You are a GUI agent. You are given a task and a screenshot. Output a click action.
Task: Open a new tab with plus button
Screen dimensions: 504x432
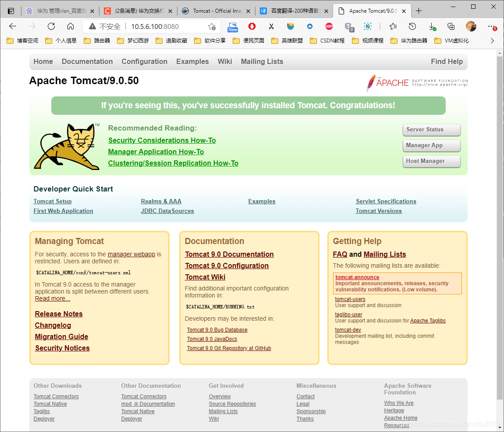tap(419, 11)
